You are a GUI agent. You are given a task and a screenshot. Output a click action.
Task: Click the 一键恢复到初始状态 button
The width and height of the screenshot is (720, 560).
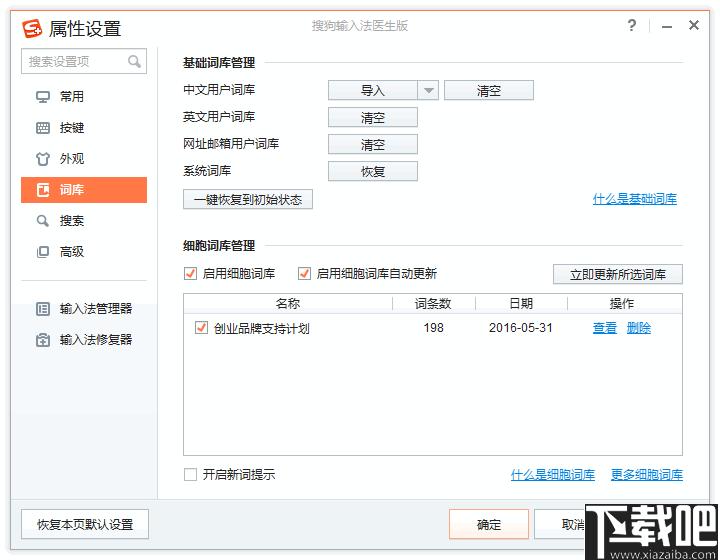pos(248,199)
